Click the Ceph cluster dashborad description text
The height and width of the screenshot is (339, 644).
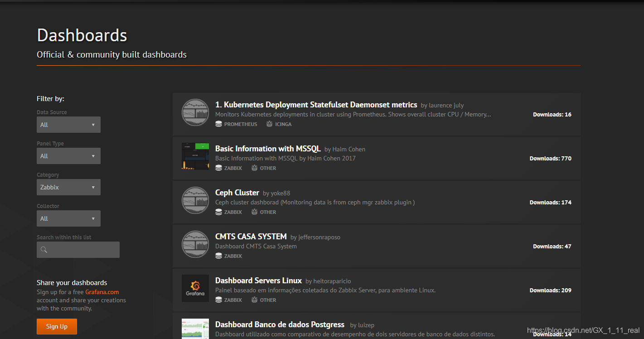click(315, 203)
